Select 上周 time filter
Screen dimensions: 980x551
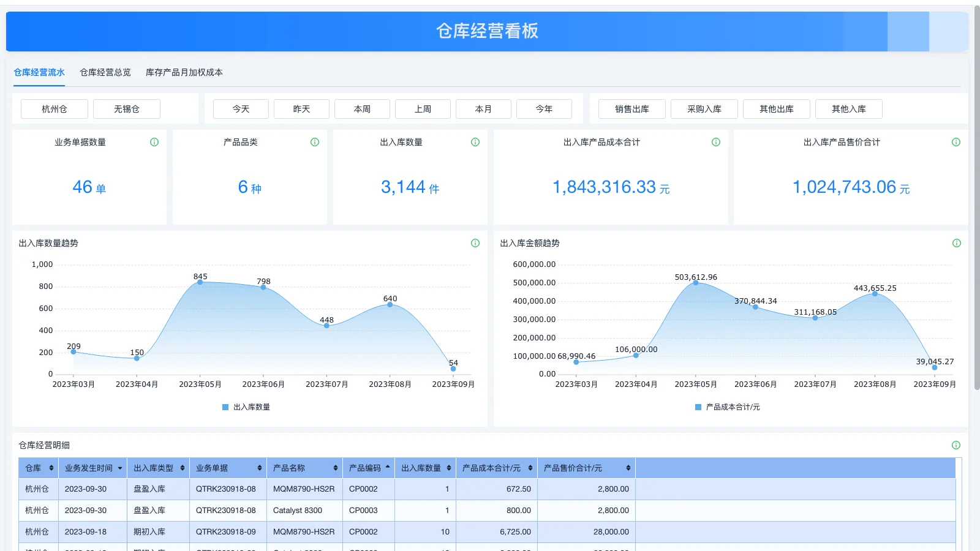[x=423, y=109]
